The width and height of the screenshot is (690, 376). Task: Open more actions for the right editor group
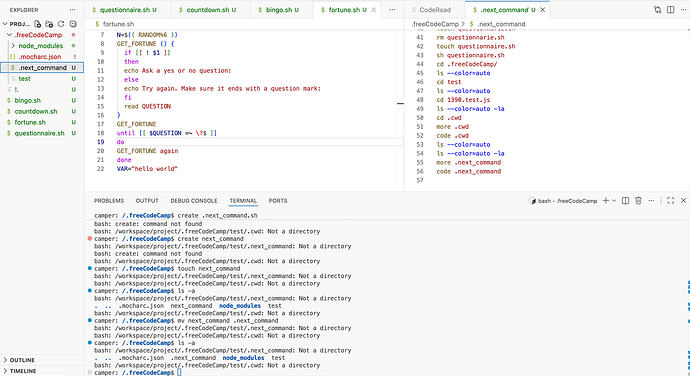click(x=684, y=10)
